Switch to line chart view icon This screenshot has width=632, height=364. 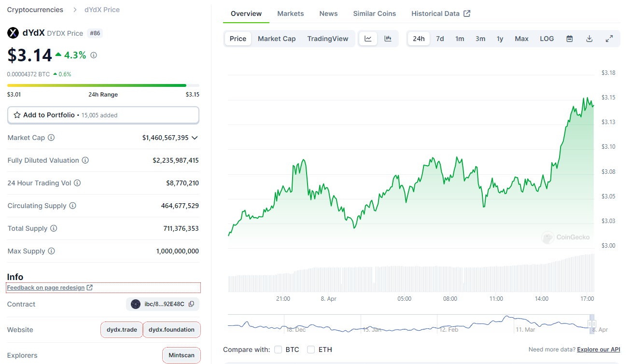368,39
